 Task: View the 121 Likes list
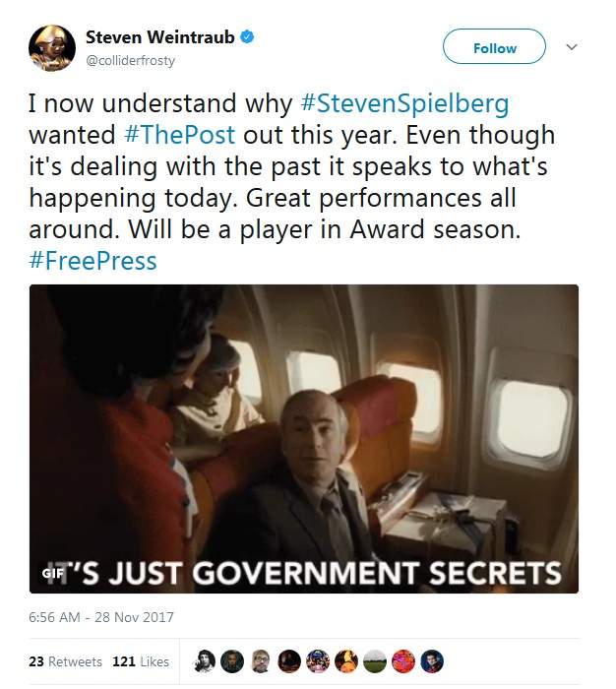[x=141, y=661]
